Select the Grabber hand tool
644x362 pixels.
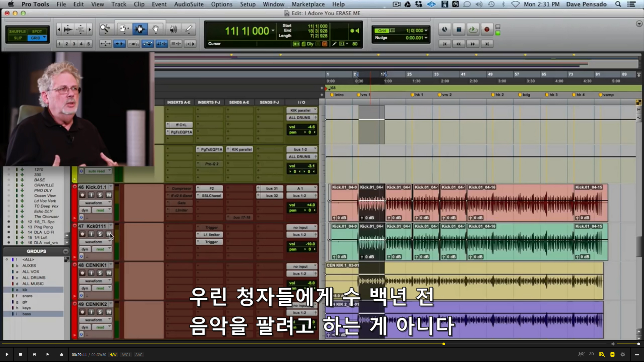156,29
